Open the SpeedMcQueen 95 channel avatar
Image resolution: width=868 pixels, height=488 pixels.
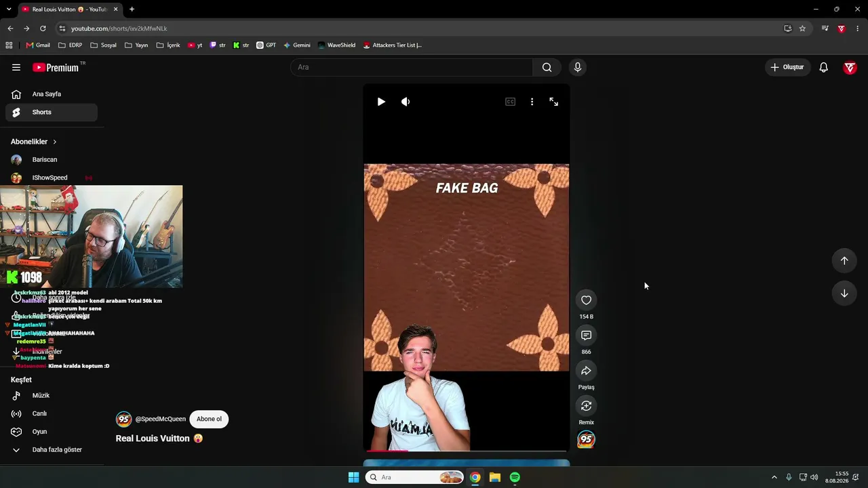point(123,419)
